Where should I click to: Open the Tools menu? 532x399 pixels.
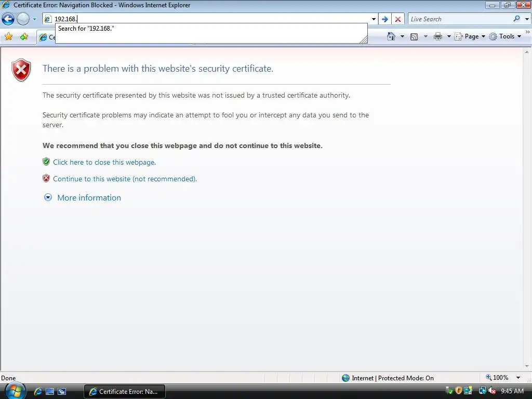click(x=505, y=36)
